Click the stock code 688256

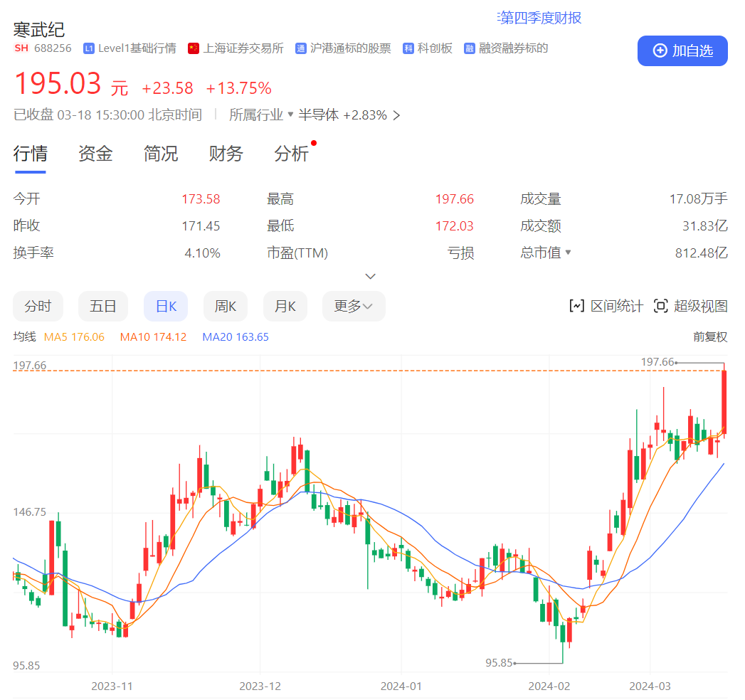click(53, 48)
